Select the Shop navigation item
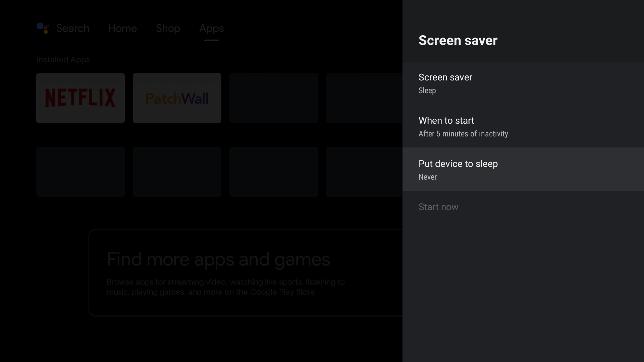This screenshot has height=362, width=644. pyautogui.click(x=168, y=28)
